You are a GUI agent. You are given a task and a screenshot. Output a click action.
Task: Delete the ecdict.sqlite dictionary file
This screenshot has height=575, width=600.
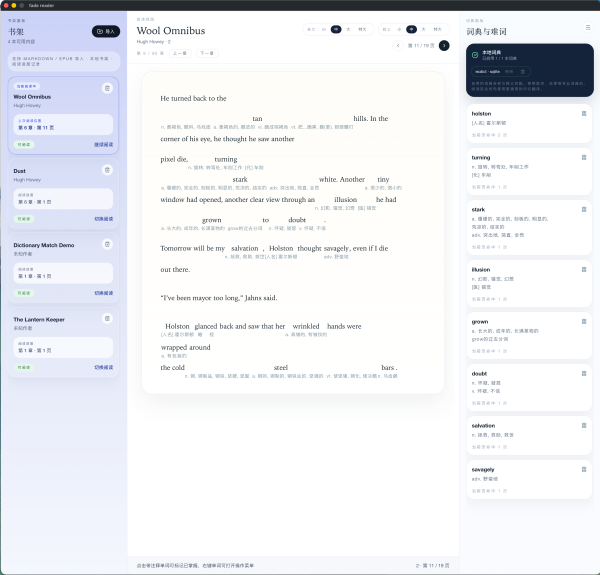[x=525, y=71]
